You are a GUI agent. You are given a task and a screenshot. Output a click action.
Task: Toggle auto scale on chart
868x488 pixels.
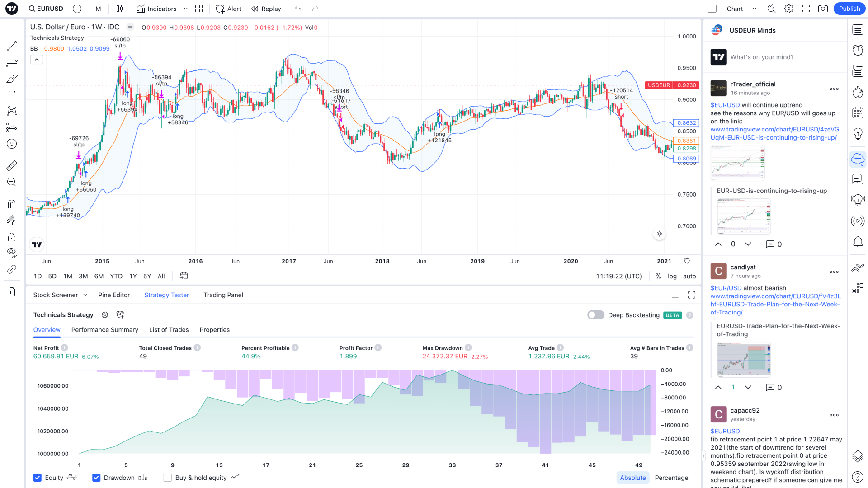pyautogui.click(x=689, y=276)
